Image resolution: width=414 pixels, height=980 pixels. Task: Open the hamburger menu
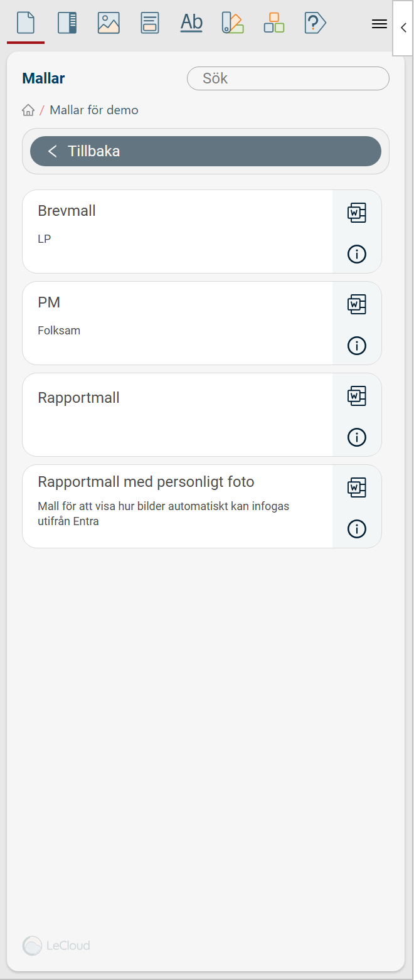(x=379, y=24)
